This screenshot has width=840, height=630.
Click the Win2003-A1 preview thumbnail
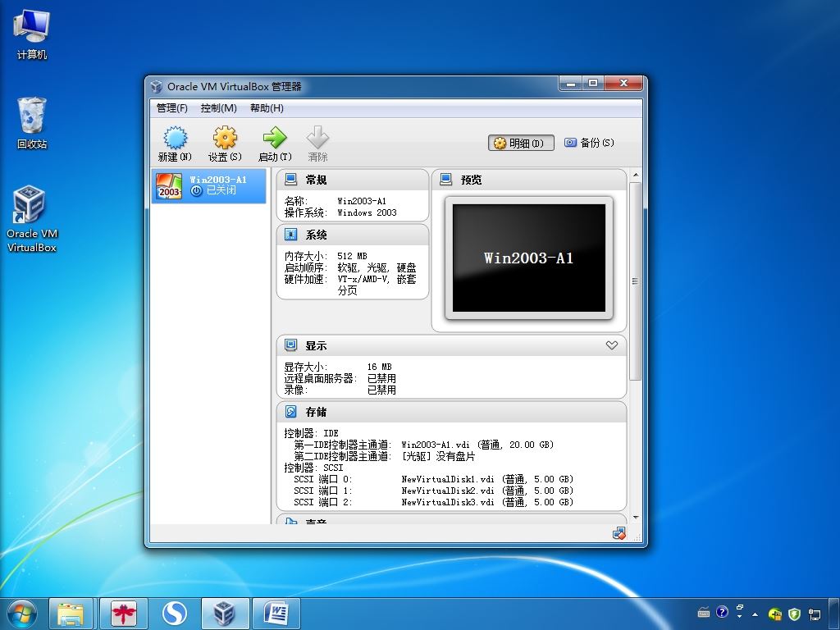point(529,258)
